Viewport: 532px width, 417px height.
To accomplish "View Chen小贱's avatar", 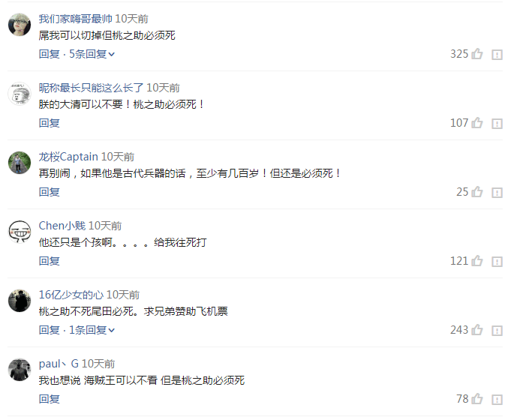I will tap(20, 232).
